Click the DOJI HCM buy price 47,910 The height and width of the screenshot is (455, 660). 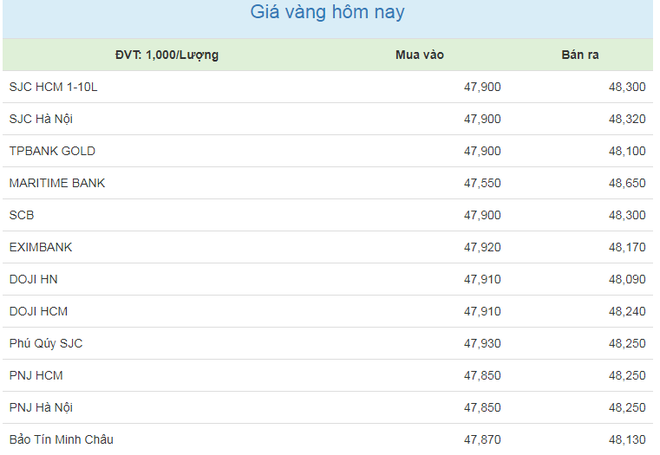[482, 311]
